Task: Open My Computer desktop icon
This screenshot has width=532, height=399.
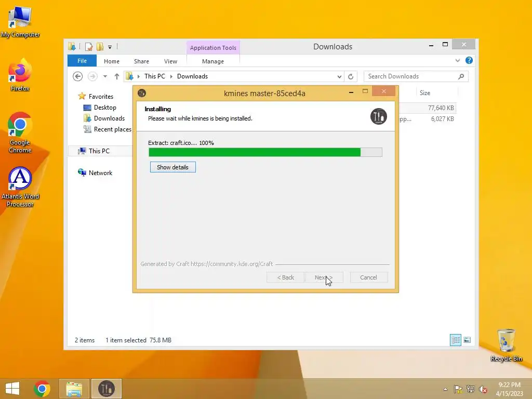Action: click(20, 21)
